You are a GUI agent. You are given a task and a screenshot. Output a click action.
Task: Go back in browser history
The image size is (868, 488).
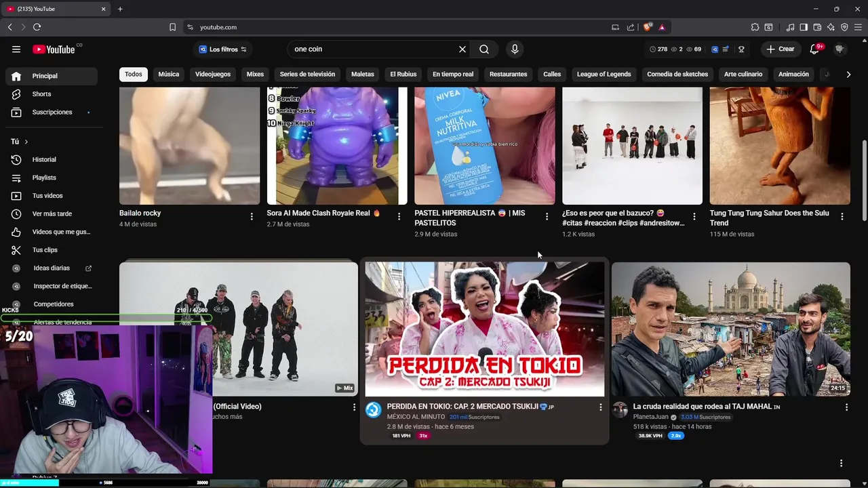click(9, 27)
